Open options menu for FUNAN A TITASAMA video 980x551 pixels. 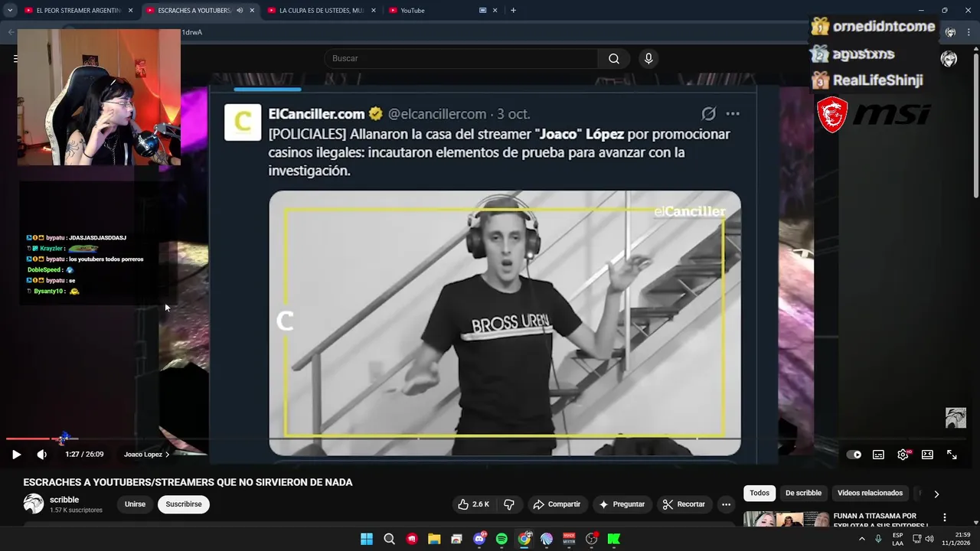(x=944, y=517)
